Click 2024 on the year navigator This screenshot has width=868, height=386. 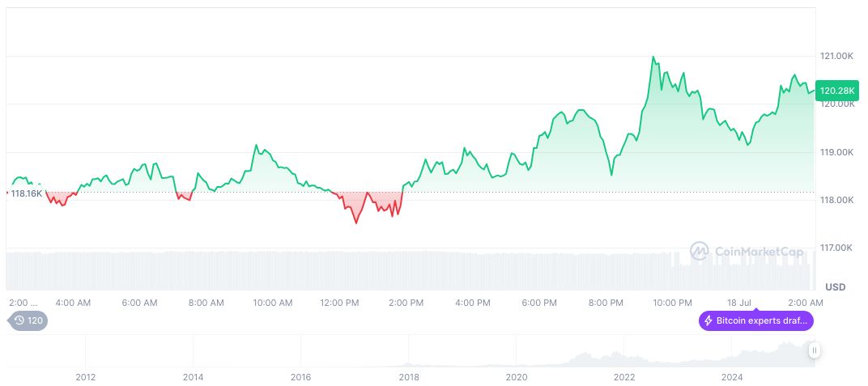click(732, 377)
